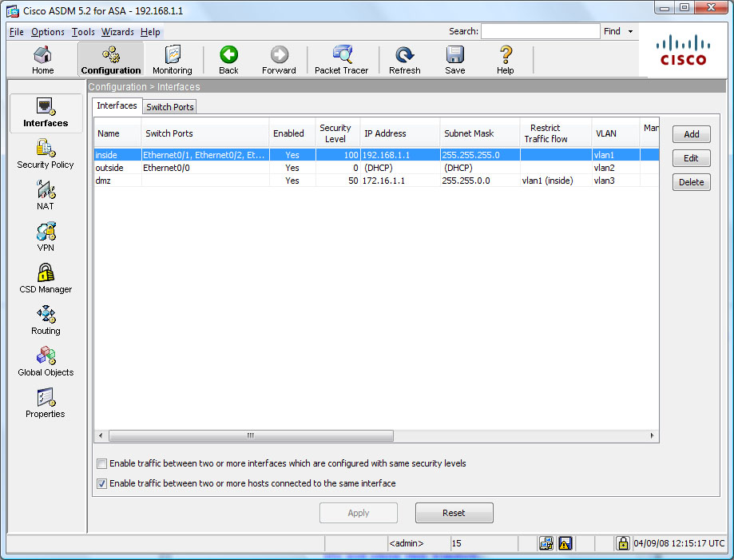Click the <admin> user in status bar
This screenshot has height=560, width=734.
(x=407, y=543)
